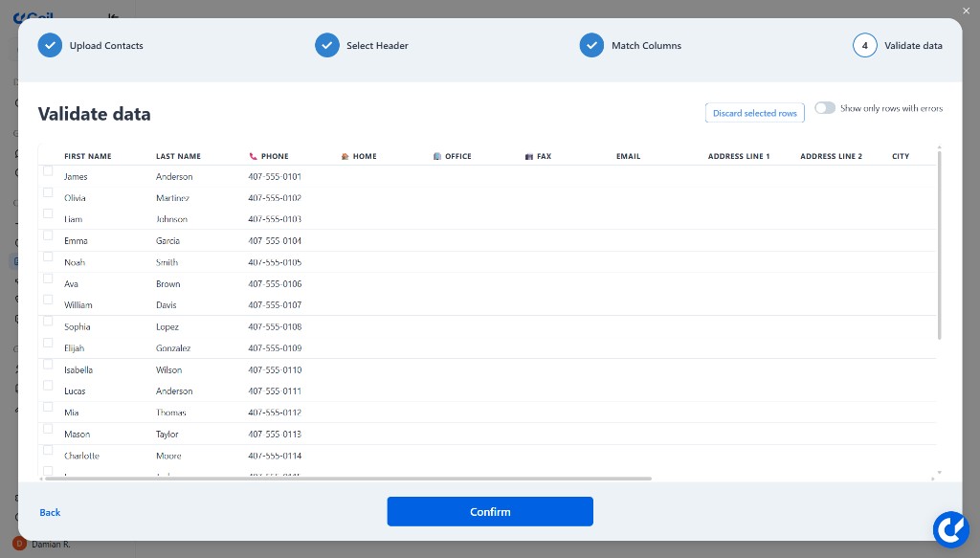This screenshot has height=558, width=980.
Task: Click the fax machine icon in FAX header
Action: point(527,155)
